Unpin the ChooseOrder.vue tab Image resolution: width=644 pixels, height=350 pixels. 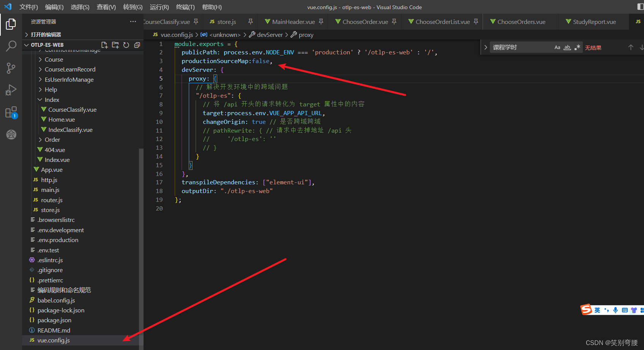[394, 22]
